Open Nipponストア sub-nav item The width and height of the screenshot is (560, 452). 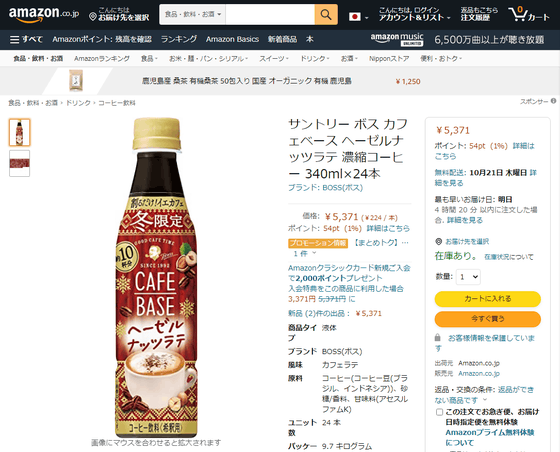[389, 59]
